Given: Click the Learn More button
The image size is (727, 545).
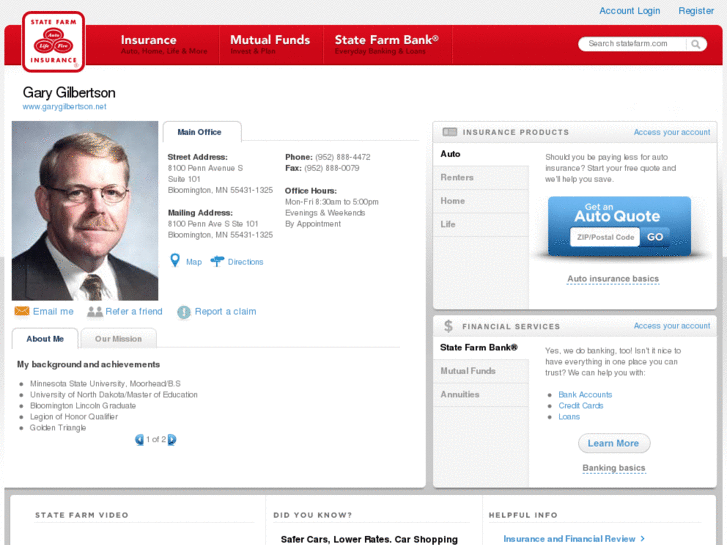Looking at the screenshot, I should click(613, 443).
